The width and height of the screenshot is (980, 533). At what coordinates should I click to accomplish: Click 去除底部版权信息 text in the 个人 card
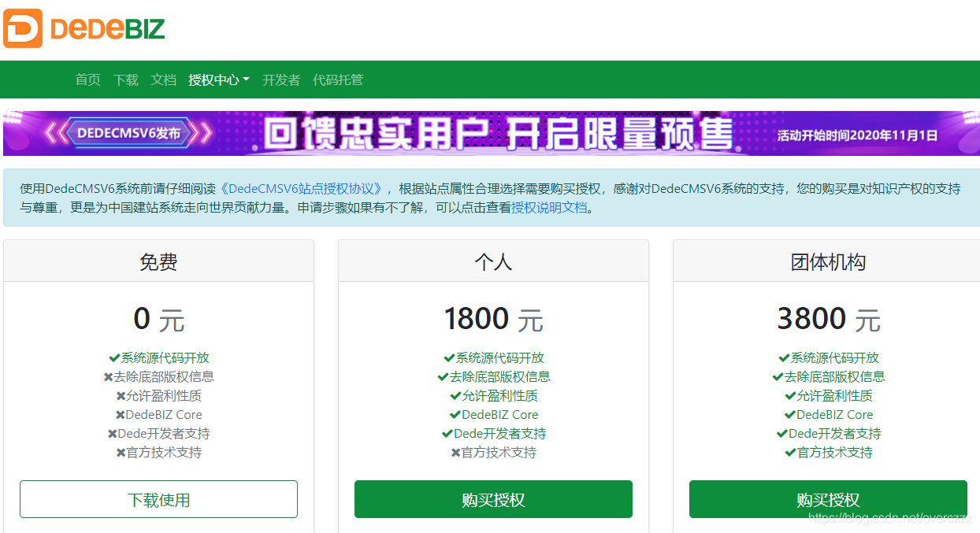[x=499, y=377]
